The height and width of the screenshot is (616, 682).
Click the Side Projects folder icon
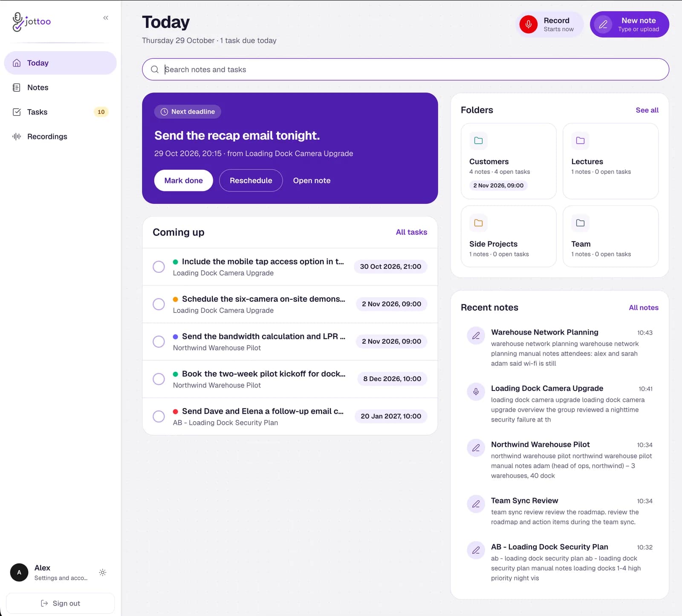[478, 223]
